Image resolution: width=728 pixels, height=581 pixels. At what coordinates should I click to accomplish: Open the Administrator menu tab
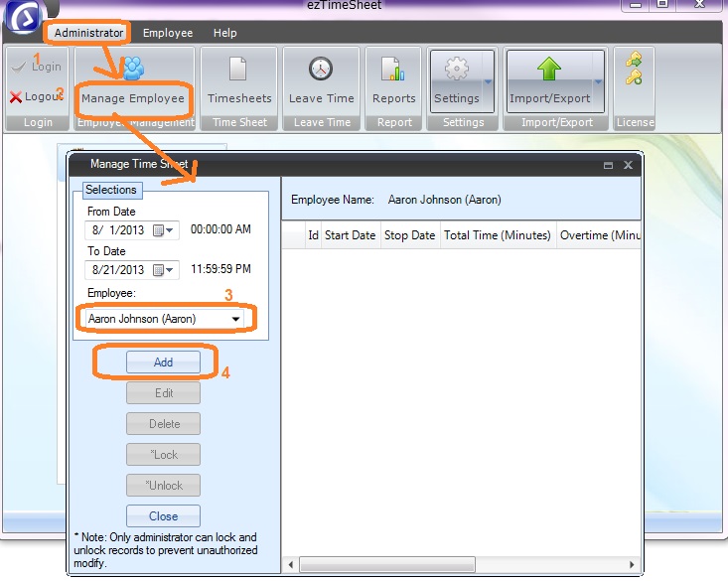tap(89, 33)
